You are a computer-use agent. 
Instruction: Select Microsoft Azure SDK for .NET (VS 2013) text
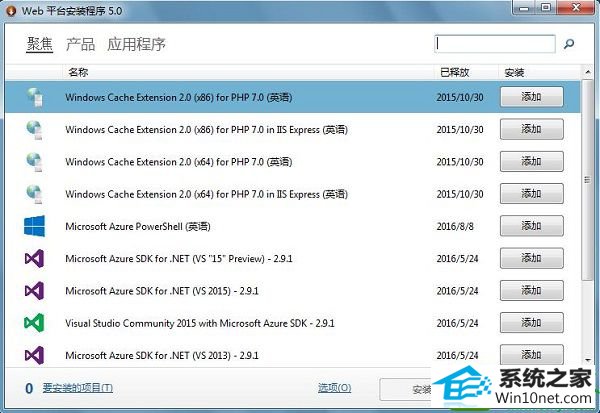coord(162,356)
